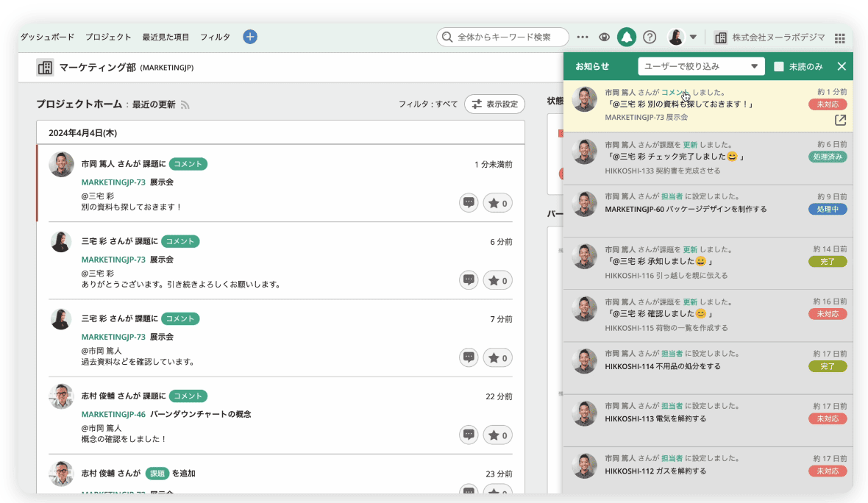Open the 表示設定 display settings

(x=495, y=104)
